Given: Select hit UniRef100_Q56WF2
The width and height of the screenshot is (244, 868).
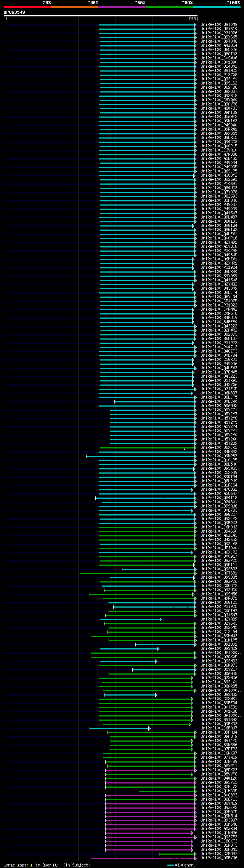Looking at the screenshot, I should click(x=219, y=117).
